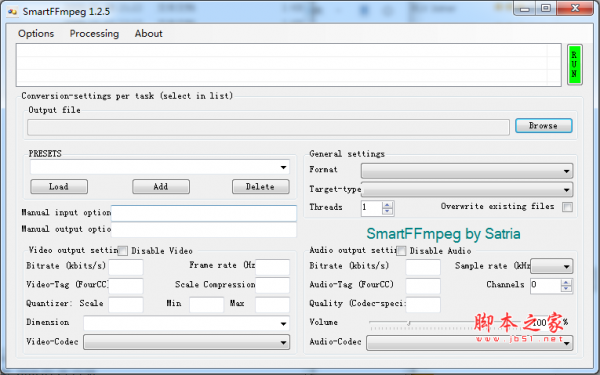
Task: Toggle the Disable Video checkbox
Action: click(x=123, y=251)
